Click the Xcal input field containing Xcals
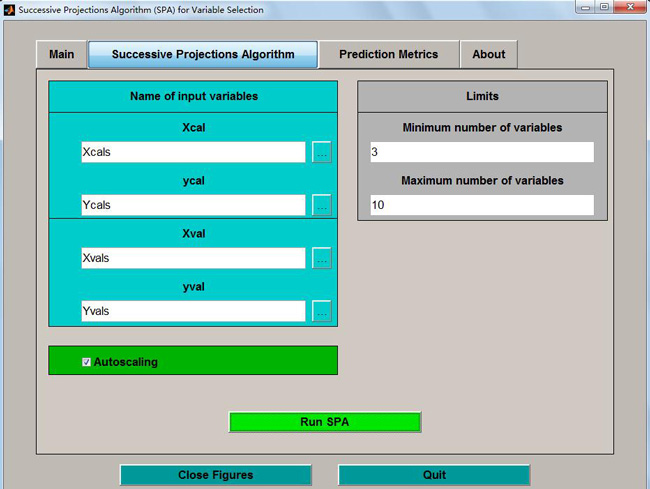Image resolution: width=650 pixels, height=489 pixels. click(x=193, y=152)
